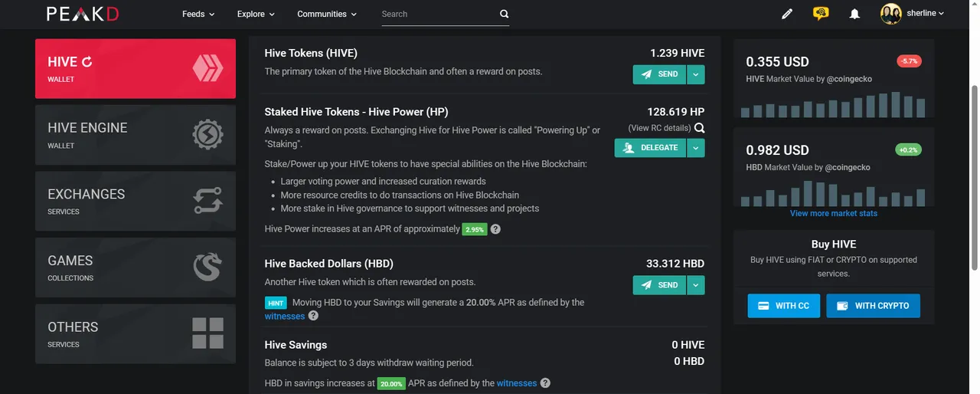Open View RC details
The height and width of the screenshot is (394, 980).
click(x=659, y=128)
